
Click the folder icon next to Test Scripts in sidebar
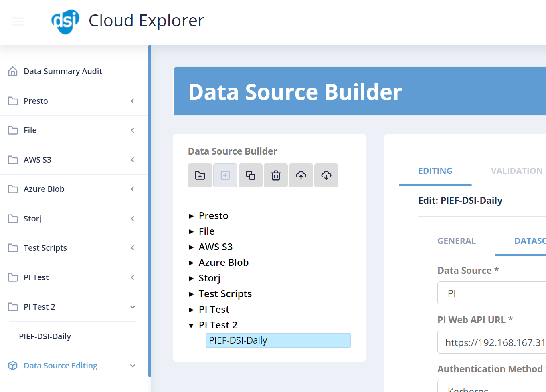(x=13, y=248)
